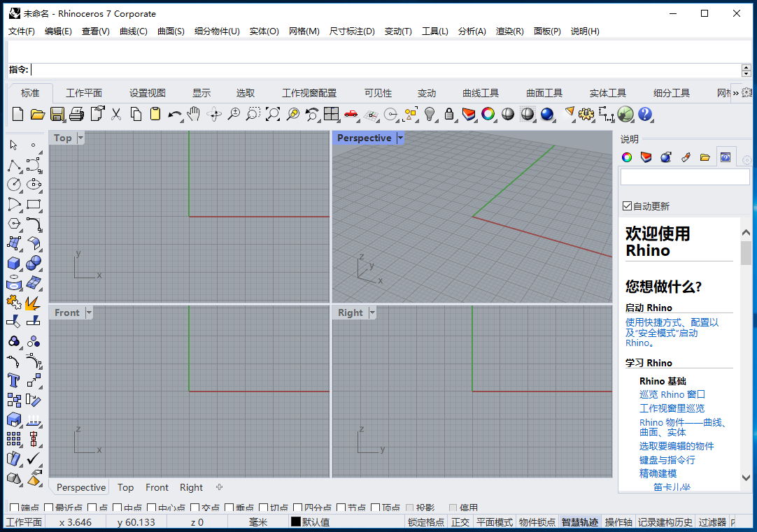Switch to the 曲面工具 toolbar tab

click(x=544, y=93)
